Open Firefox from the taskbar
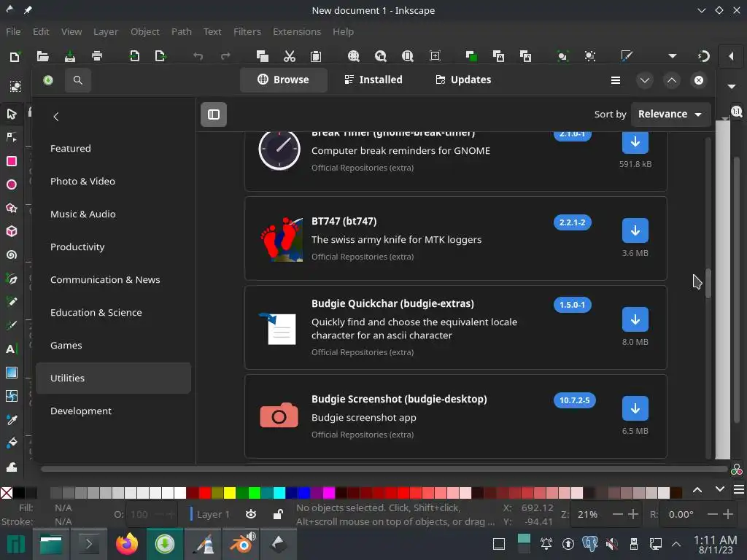747x560 pixels. point(127,544)
